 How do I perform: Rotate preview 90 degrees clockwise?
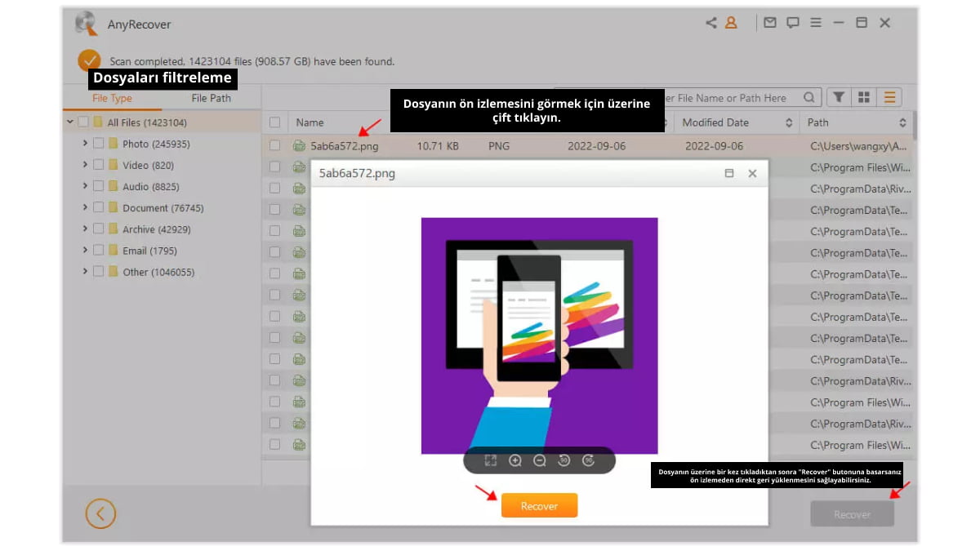(588, 460)
